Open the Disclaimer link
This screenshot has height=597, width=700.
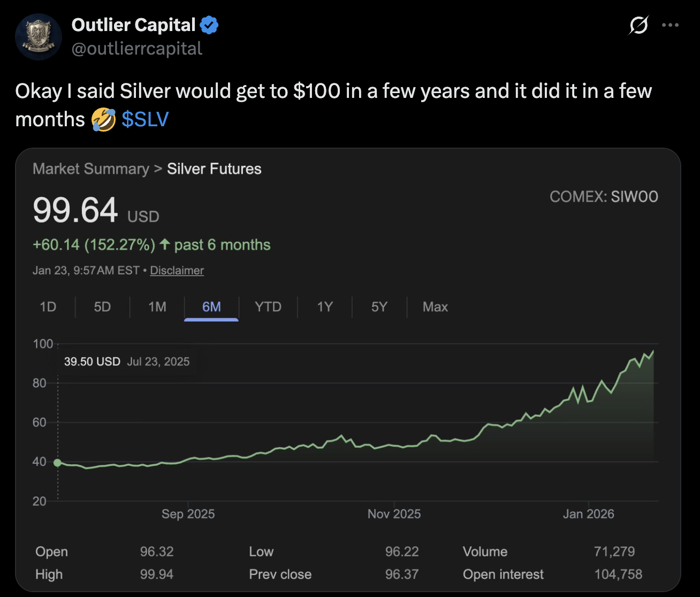pyautogui.click(x=177, y=271)
